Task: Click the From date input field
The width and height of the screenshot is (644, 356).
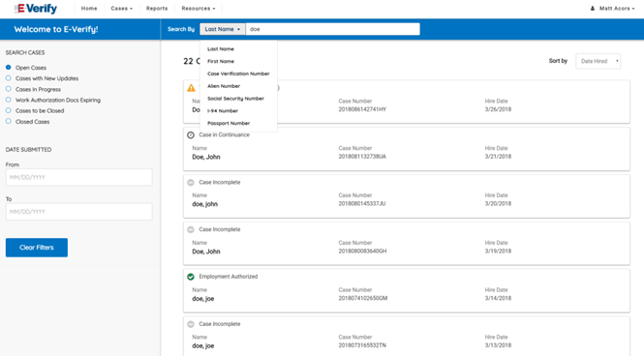Action: 78,178
